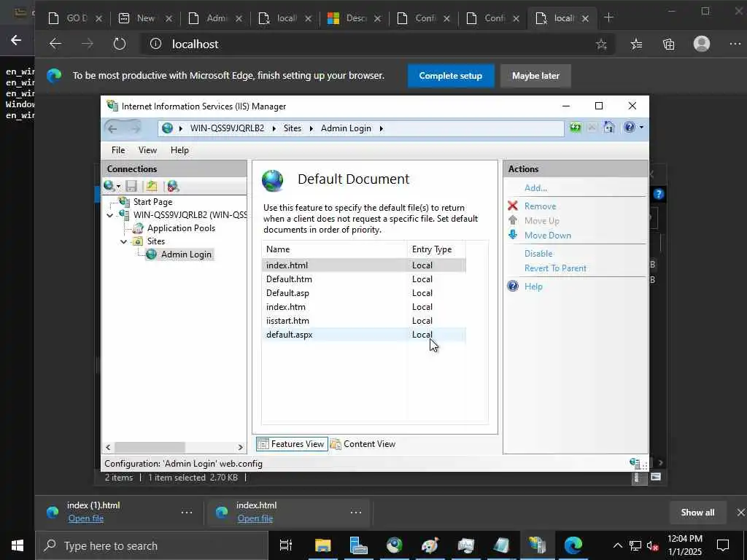Select the Admin Login site node
This screenshot has width=747, height=560.
click(x=186, y=254)
